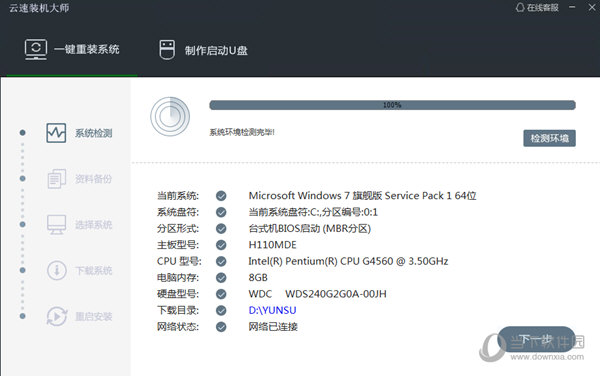Click the 下载系统 step label
The width and height of the screenshot is (600, 376).
click(93, 271)
